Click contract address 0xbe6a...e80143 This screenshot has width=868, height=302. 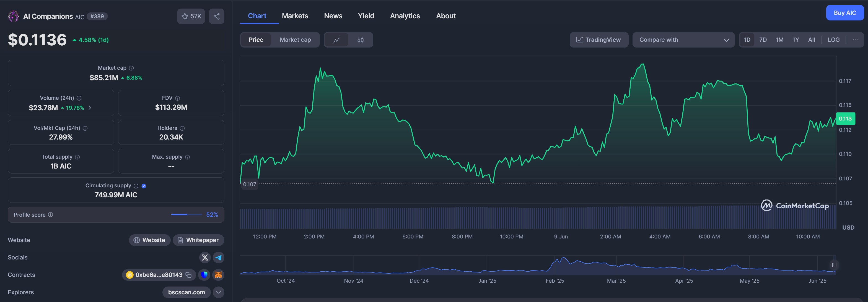coord(159,275)
